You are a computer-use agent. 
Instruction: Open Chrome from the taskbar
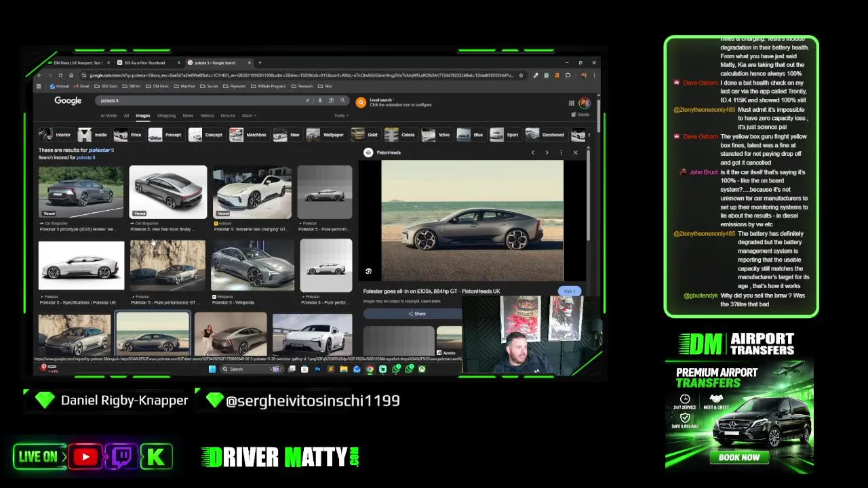370,369
